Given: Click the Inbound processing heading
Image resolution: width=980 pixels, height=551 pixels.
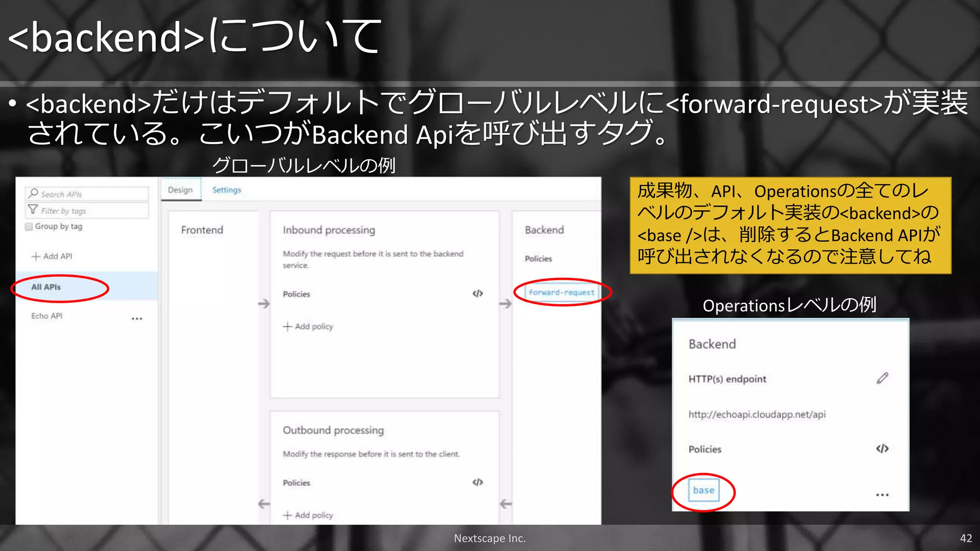Looking at the screenshot, I should coord(329,230).
